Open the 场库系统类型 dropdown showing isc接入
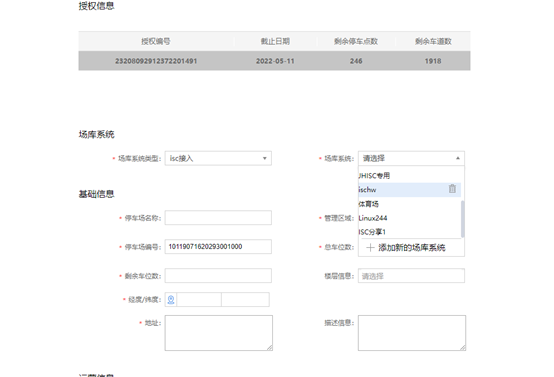 (x=218, y=158)
